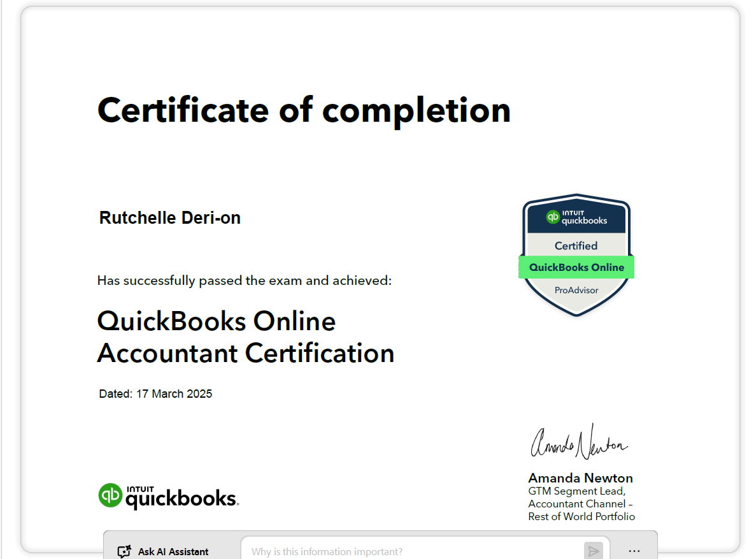Click 'Dated: 17 March 2025' text
Viewport: 756px width, 559px height.
[155, 394]
